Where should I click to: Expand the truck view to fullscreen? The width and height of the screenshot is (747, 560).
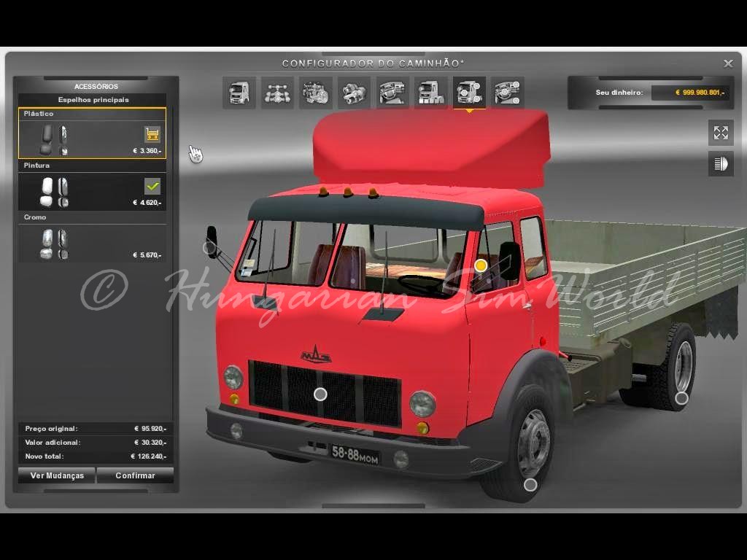pyautogui.click(x=721, y=133)
